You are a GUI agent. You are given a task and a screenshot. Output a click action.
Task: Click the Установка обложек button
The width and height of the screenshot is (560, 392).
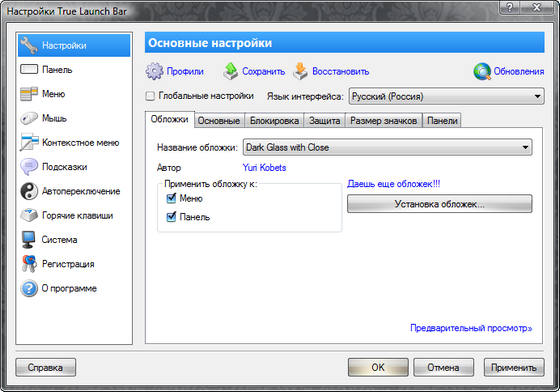tap(440, 204)
